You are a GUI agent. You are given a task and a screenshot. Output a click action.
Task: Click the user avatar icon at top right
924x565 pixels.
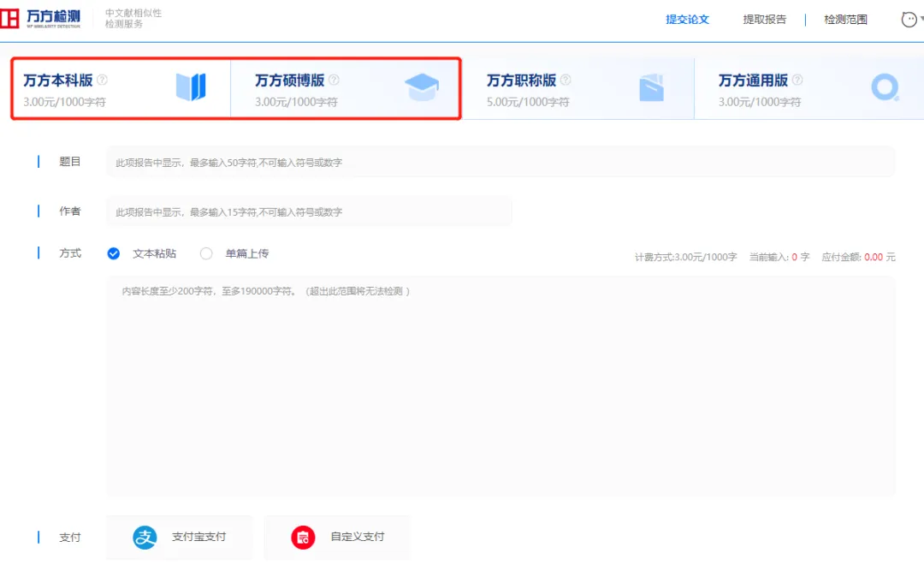point(909,19)
